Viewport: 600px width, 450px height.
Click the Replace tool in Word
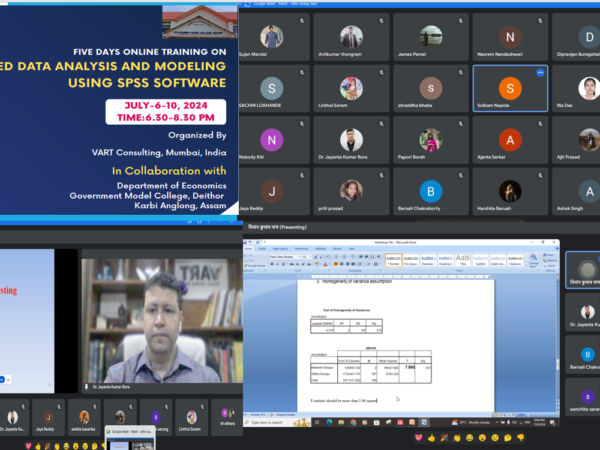pos(551,261)
